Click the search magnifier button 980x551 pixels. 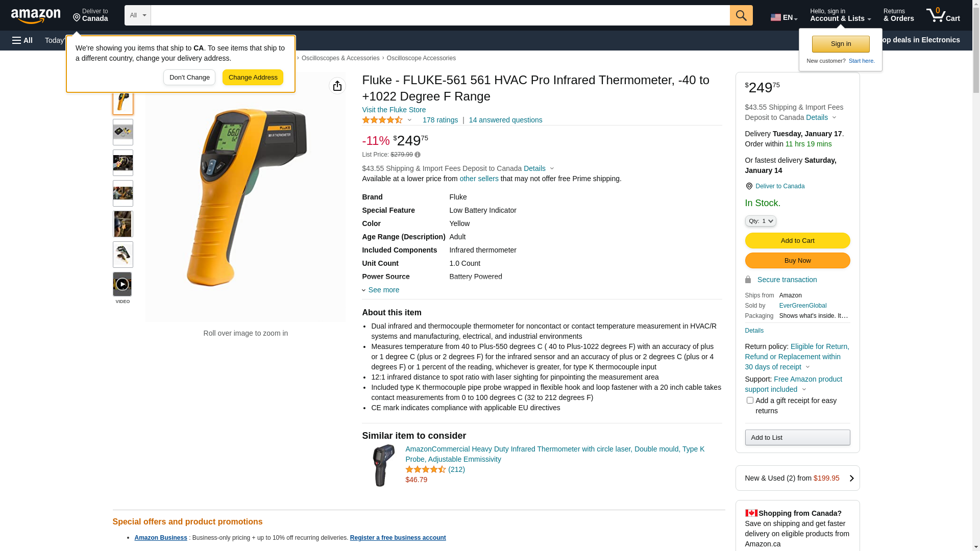(741, 15)
